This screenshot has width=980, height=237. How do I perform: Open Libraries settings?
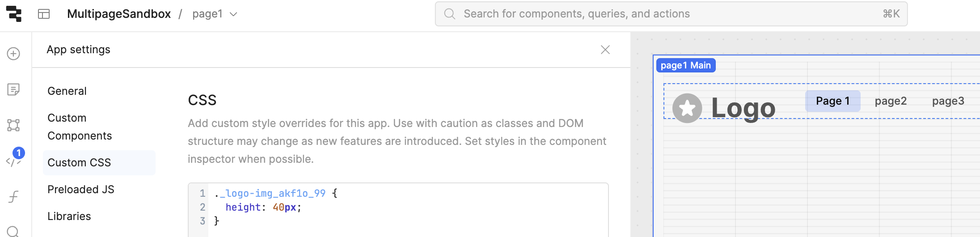coord(69,216)
